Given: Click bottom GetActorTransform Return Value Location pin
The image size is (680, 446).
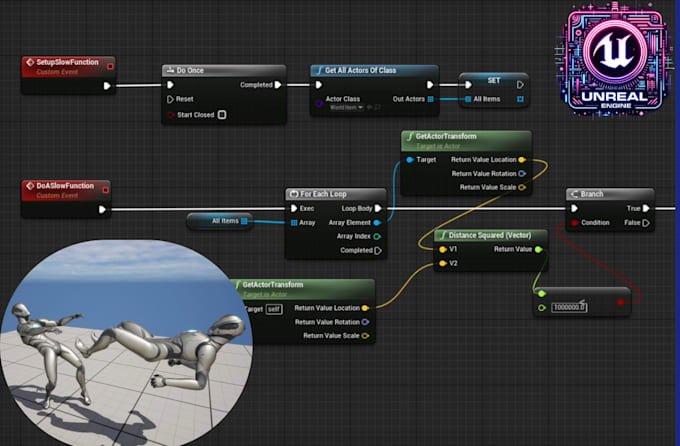Looking at the screenshot, I should 365,308.
